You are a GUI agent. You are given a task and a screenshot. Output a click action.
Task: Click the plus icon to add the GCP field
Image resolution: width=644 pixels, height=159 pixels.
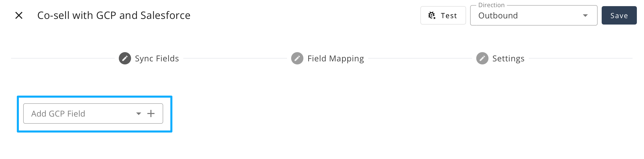(x=151, y=113)
